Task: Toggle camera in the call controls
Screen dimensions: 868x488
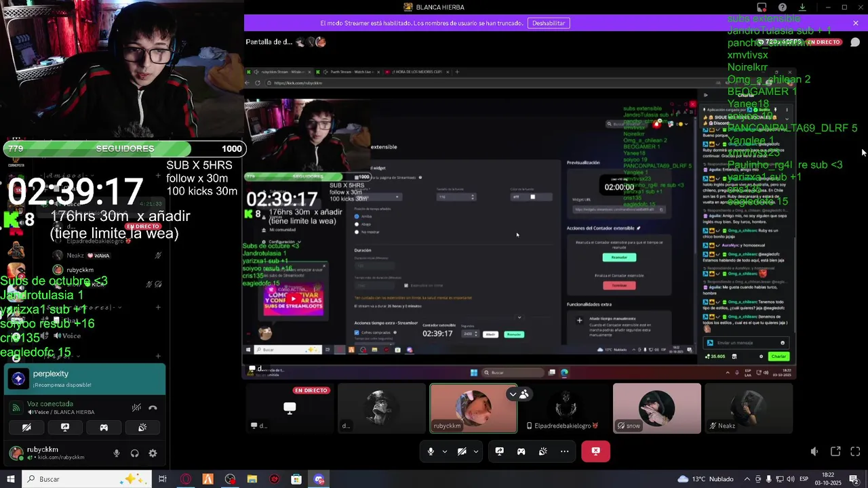Action: click(462, 451)
